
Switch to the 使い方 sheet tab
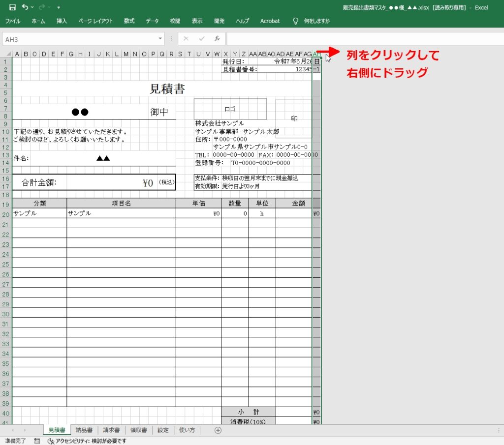click(x=187, y=430)
